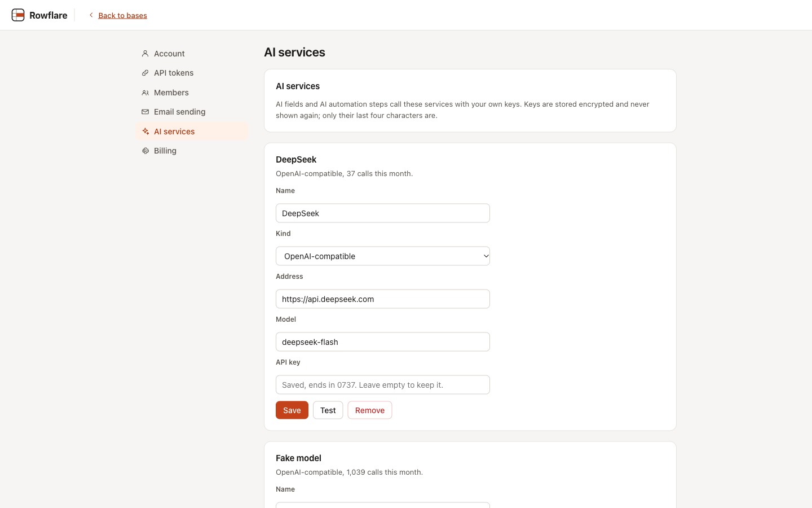This screenshot has width=812, height=508.
Task: Click the API key field label
Action: tap(288, 362)
